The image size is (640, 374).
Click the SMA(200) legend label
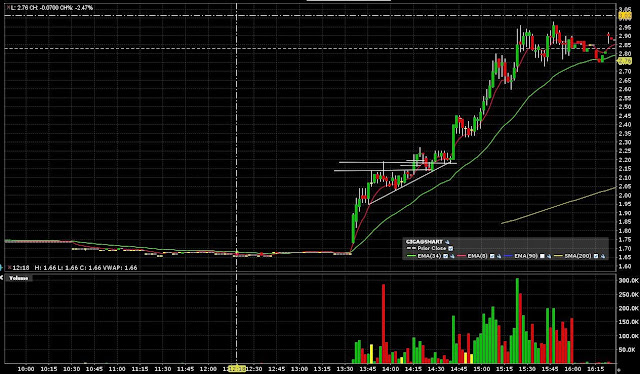click(578, 256)
